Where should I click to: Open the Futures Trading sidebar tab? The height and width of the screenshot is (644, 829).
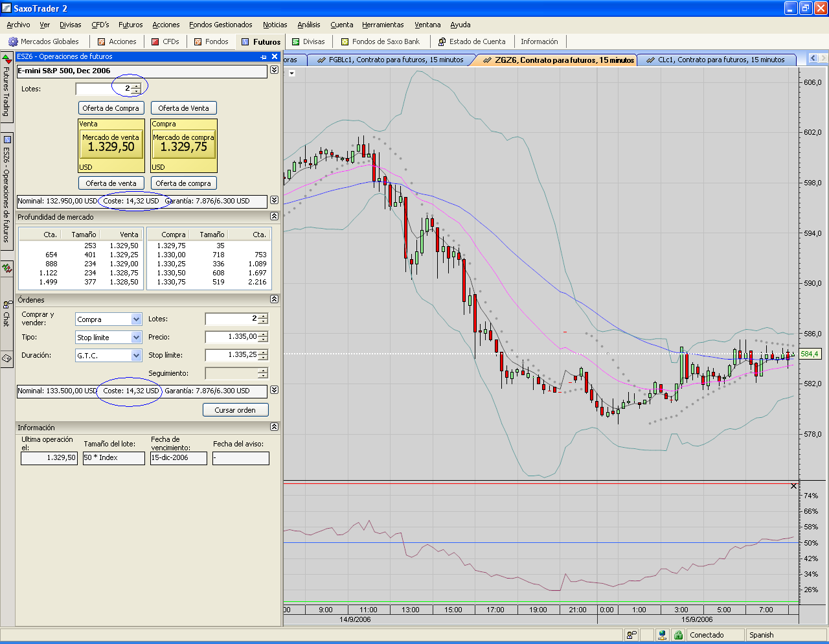6,90
